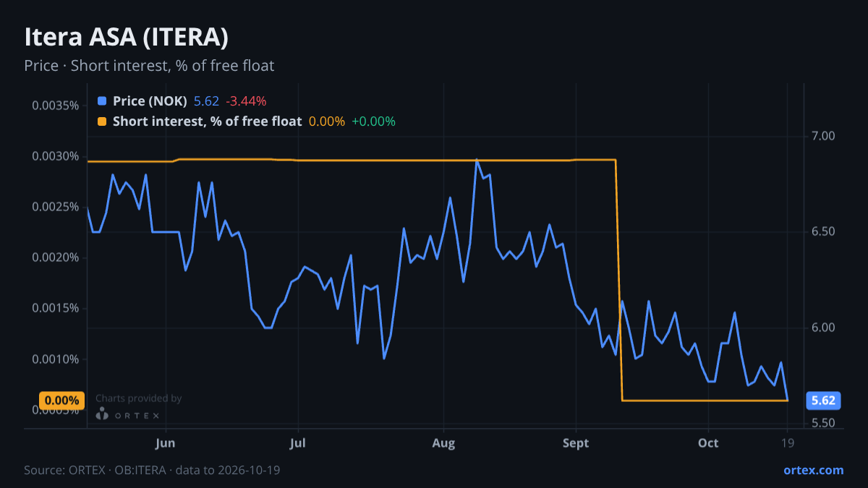Click the 19 date axis label

click(787, 443)
